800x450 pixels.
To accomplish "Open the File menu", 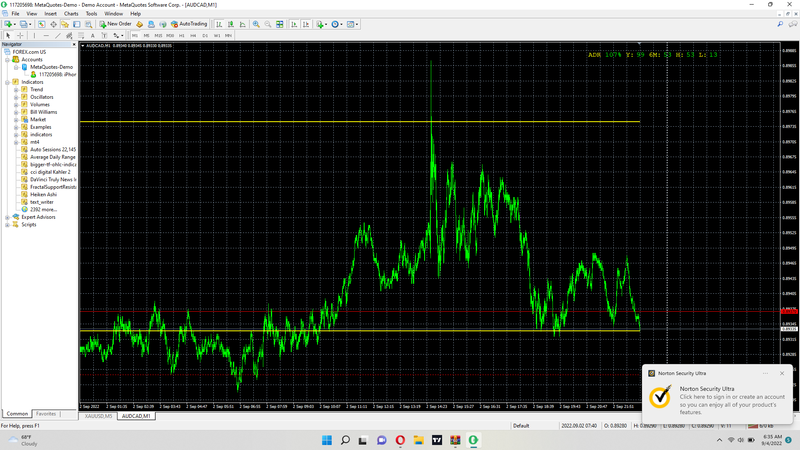I will coord(15,14).
